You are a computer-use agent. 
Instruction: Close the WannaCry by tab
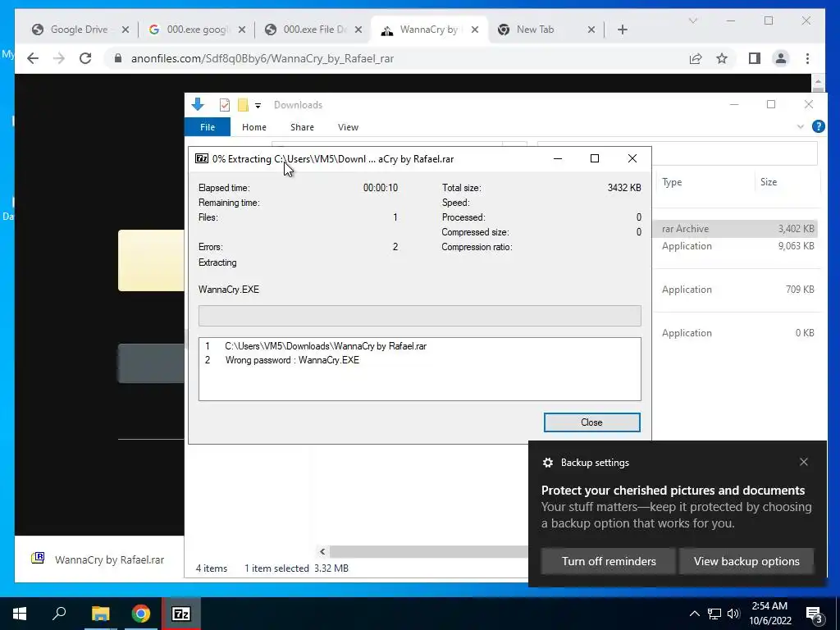pos(475,30)
